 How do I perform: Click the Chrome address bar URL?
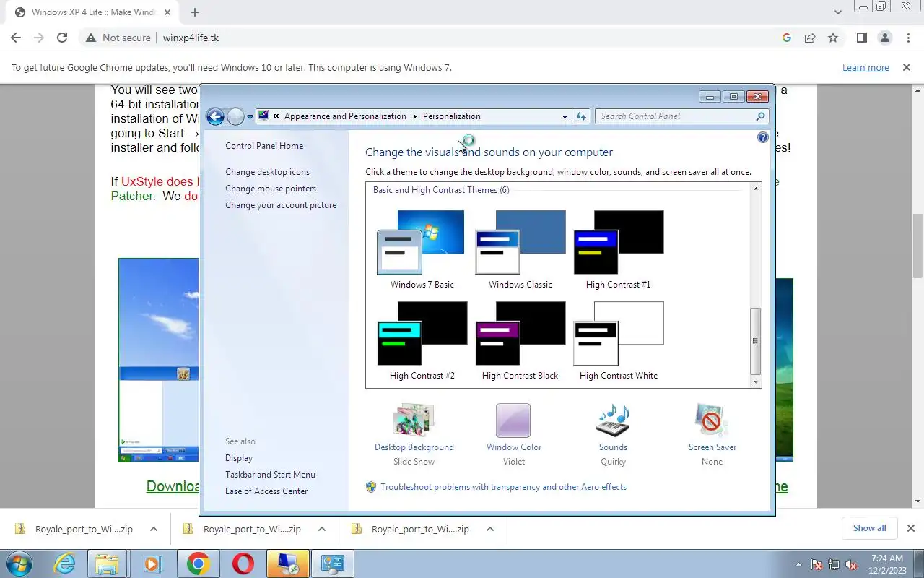[191, 38]
